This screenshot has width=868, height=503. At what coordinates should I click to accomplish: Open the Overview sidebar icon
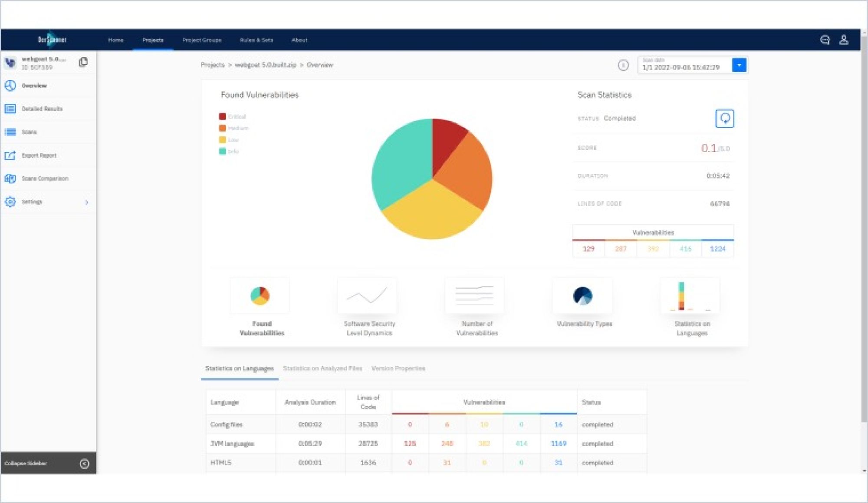point(10,86)
